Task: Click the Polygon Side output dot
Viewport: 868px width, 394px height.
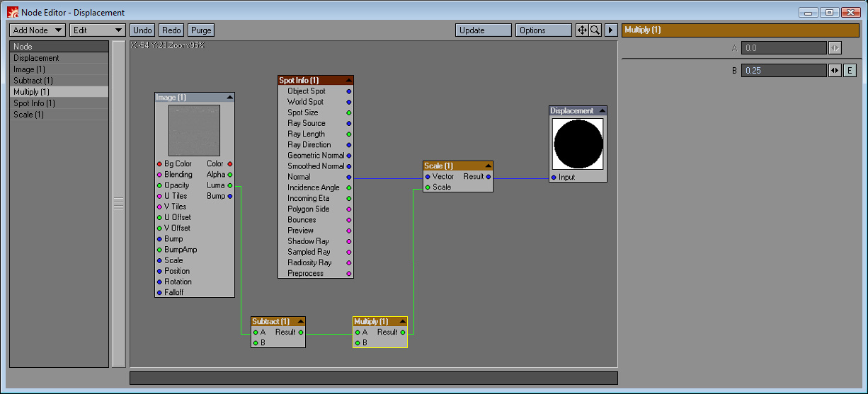Action: pyautogui.click(x=348, y=209)
